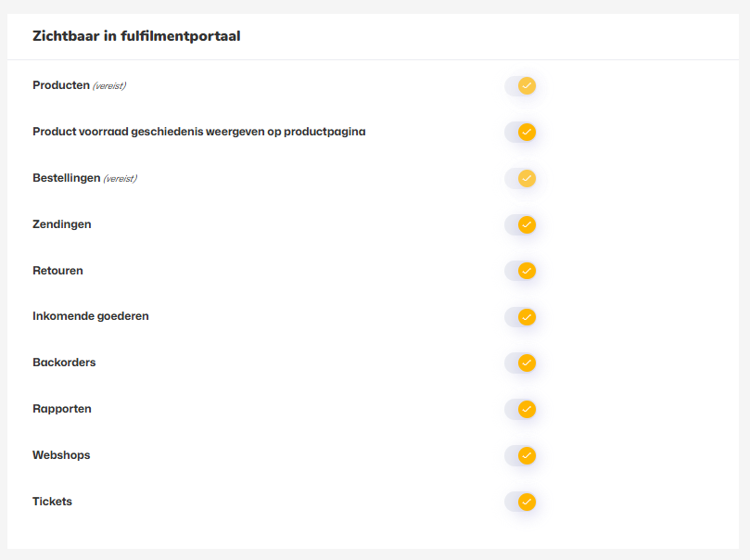Select the 'Product voorraad geschiedenis weergeven' label

click(198, 132)
